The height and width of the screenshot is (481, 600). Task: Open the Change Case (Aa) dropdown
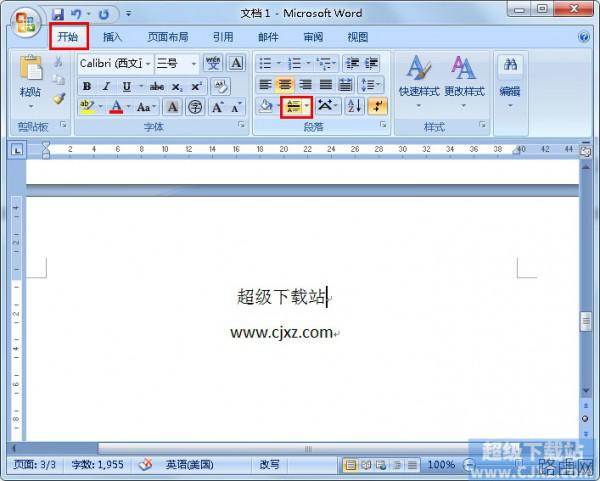coord(146,107)
